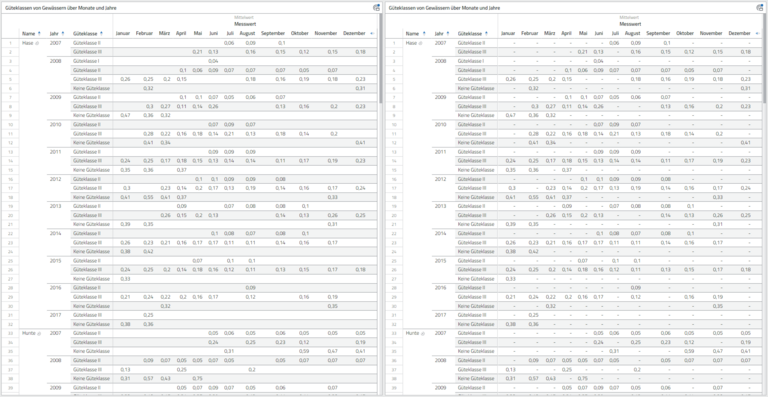Open the widget options icon of the right panel
The height and width of the screenshot is (397, 768).
coord(761,7)
